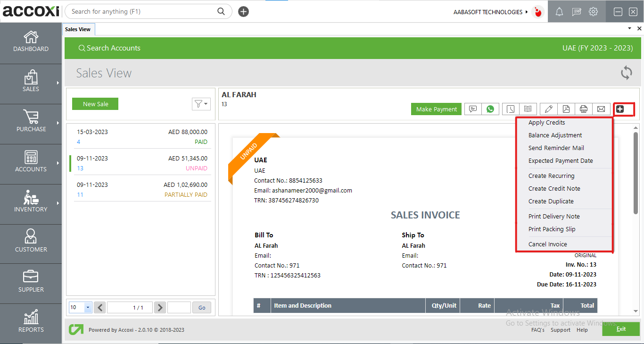
Task: Refresh the Sales View with the refresh icon
Action: [x=626, y=73]
